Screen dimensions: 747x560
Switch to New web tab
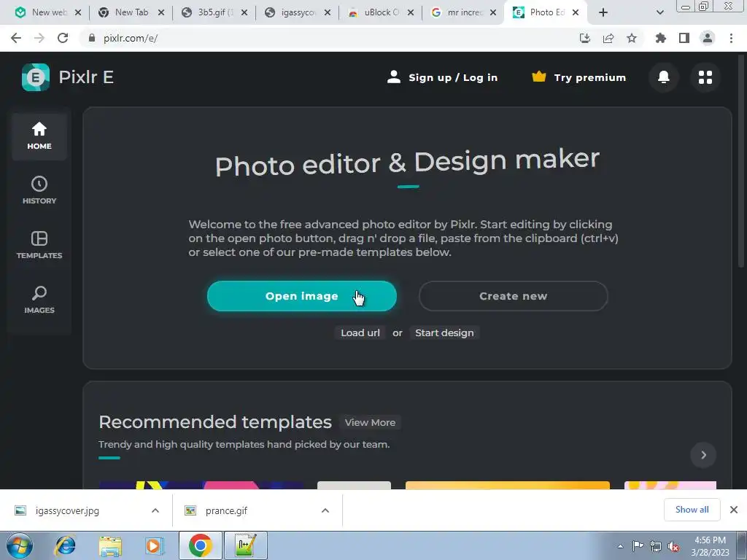click(x=42, y=12)
